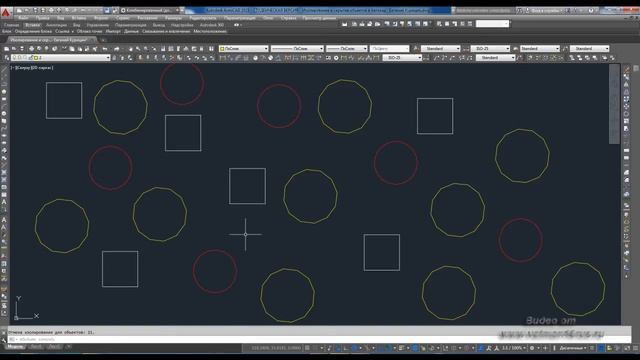Toggle Lineweight display in status bar
This screenshot has height=360, width=640.
(401, 348)
